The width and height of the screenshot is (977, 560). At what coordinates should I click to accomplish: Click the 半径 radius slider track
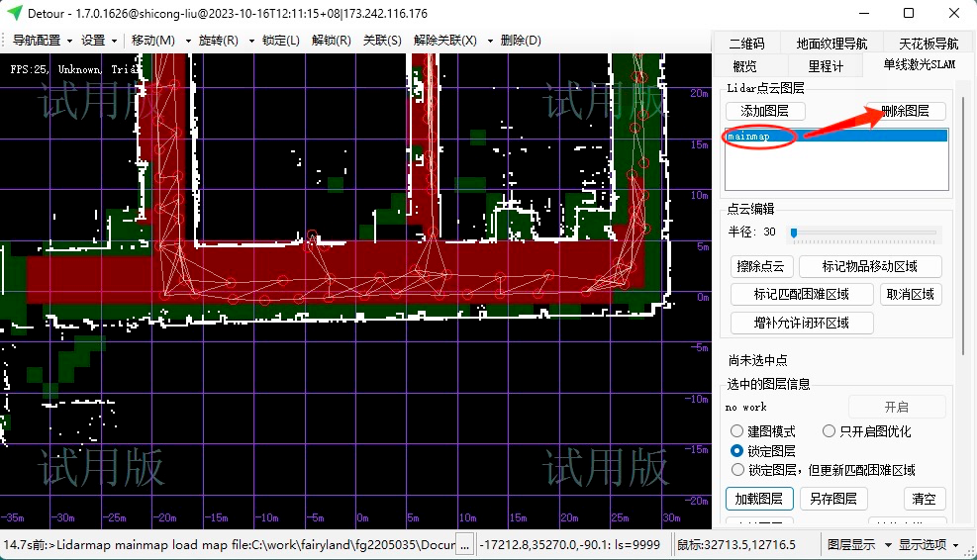click(864, 233)
